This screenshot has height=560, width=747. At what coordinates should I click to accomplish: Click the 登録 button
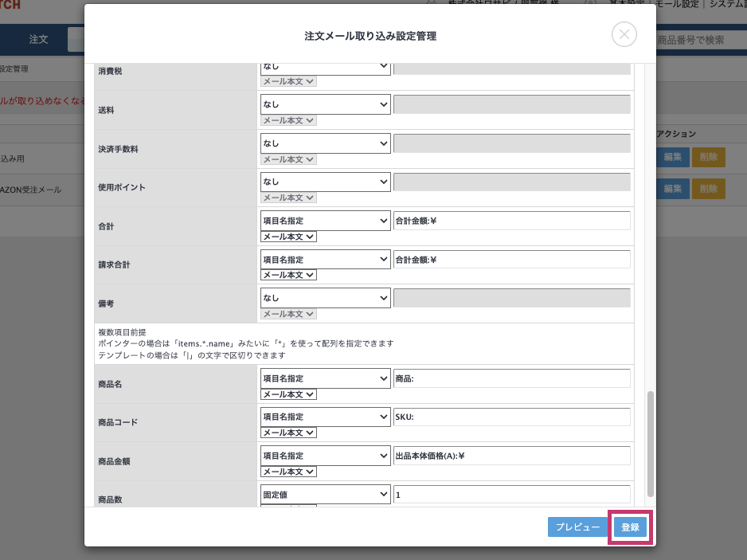pyautogui.click(x=630, y=527)
